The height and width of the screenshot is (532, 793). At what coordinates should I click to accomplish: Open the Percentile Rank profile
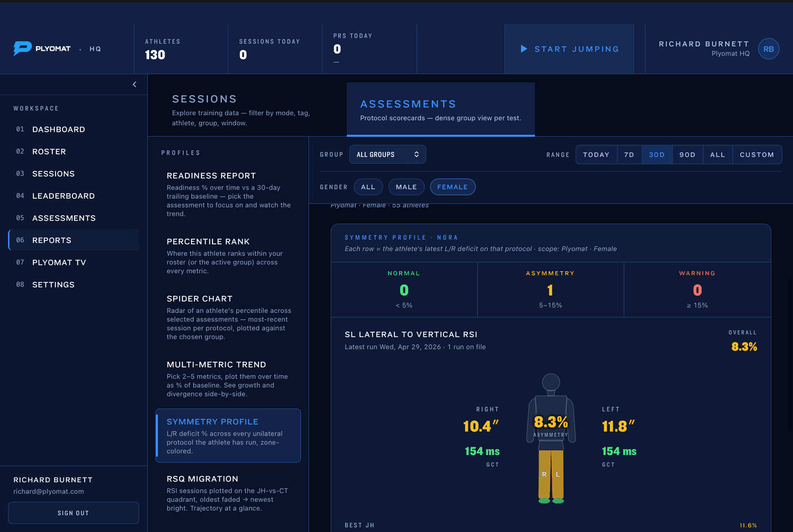[228, 256]
